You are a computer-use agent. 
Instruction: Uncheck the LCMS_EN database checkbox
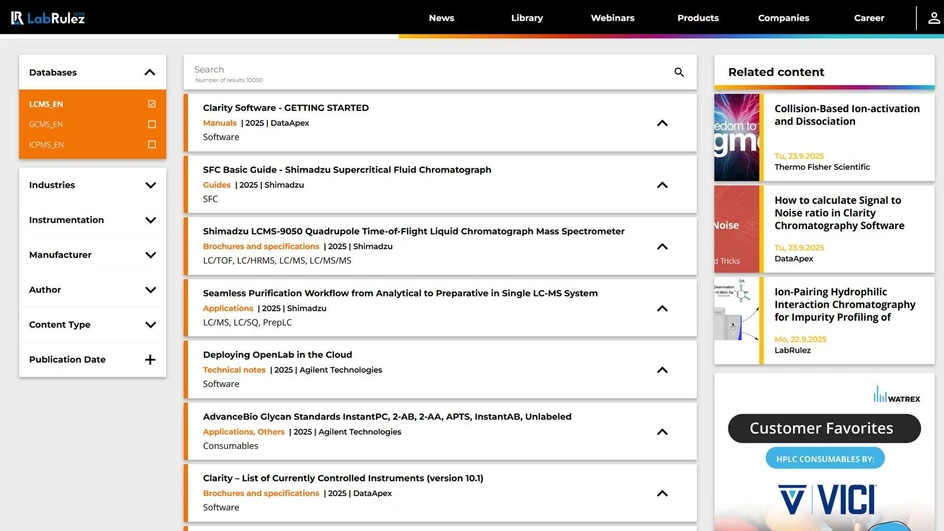(152, 104)
